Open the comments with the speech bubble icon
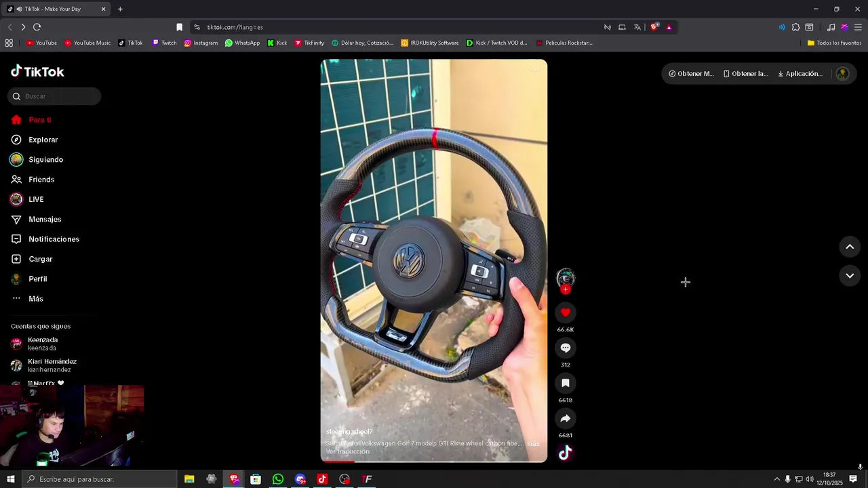The height and width of the screenshot is (488, 868). coord(566,348)
